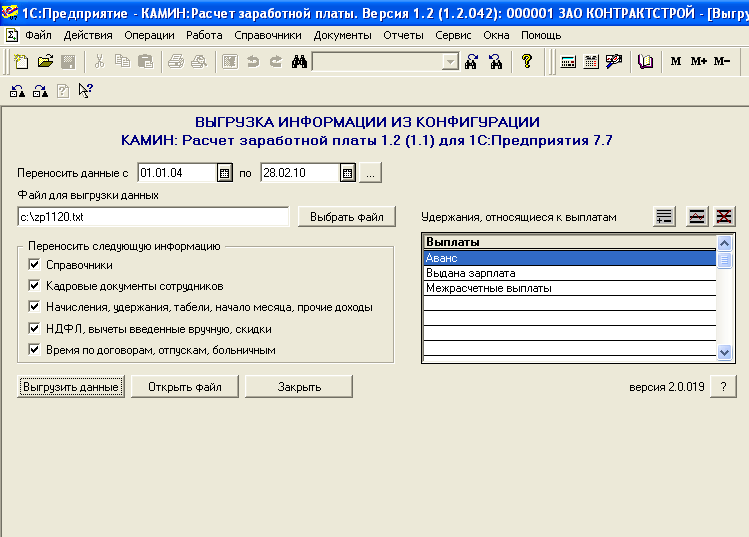
Task: Expand the toolbar search combo box dropdown
Action: point(450,62)
